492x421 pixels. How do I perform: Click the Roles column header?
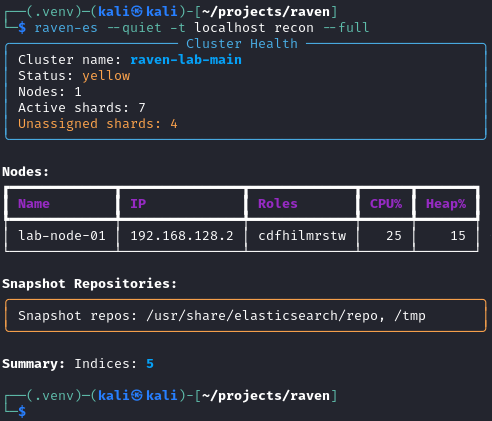(x=278, y=204)
